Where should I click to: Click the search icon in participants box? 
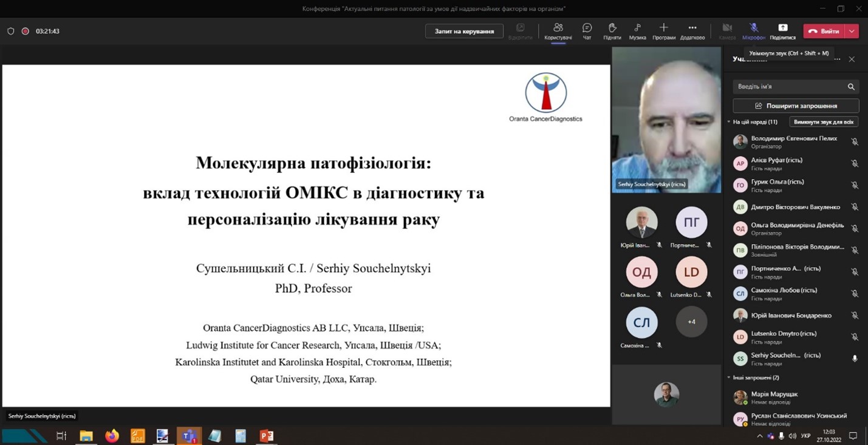coord(851,87)
